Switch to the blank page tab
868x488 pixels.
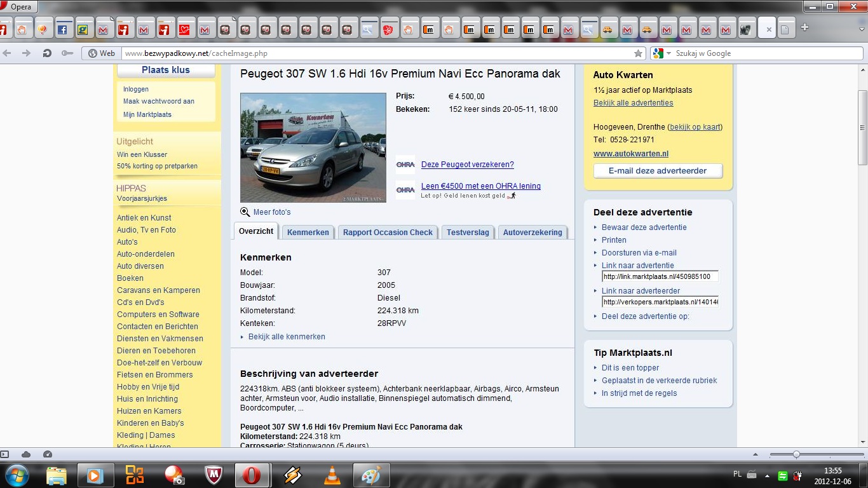[786, 29]
